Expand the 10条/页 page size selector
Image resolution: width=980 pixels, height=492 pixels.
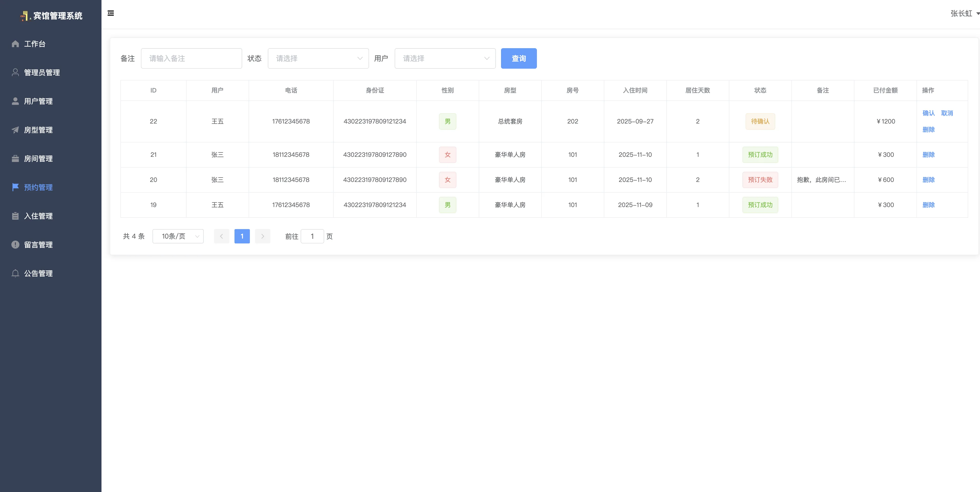[x=178, y=236]
